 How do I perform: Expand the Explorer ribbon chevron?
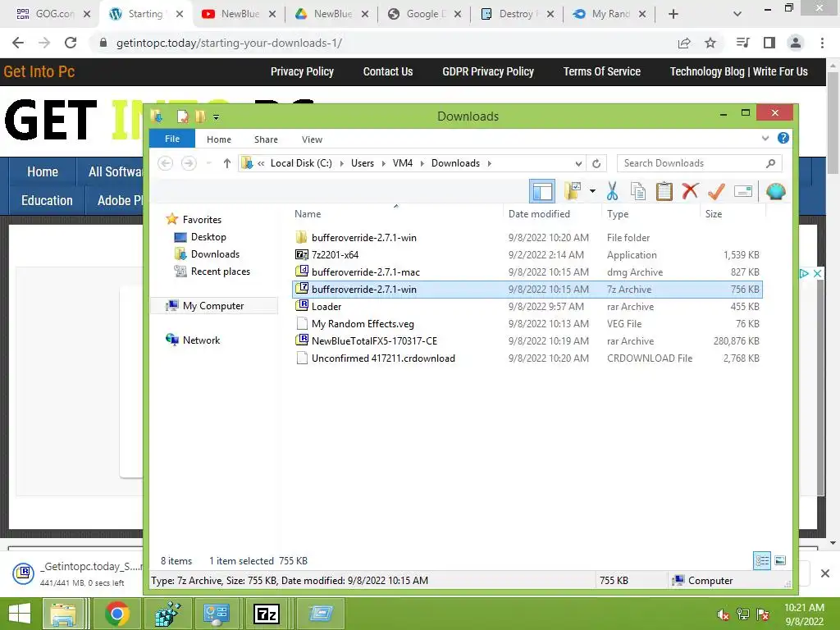coord(765,138)
